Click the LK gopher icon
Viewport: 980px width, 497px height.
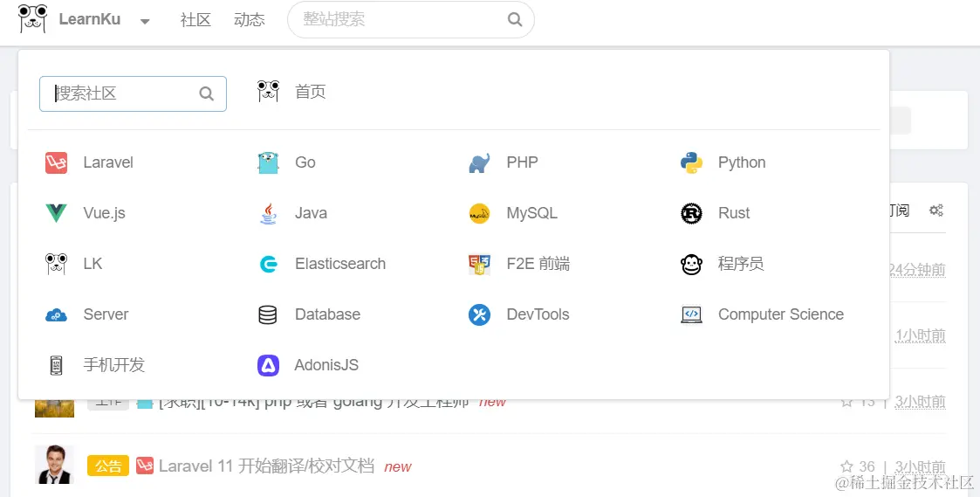pos(56,264)
